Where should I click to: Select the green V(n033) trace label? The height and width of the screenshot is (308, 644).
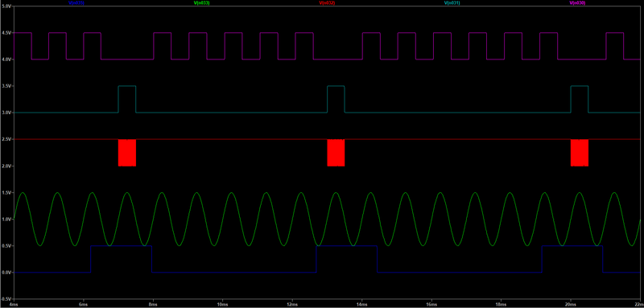[x=202, y=2]
